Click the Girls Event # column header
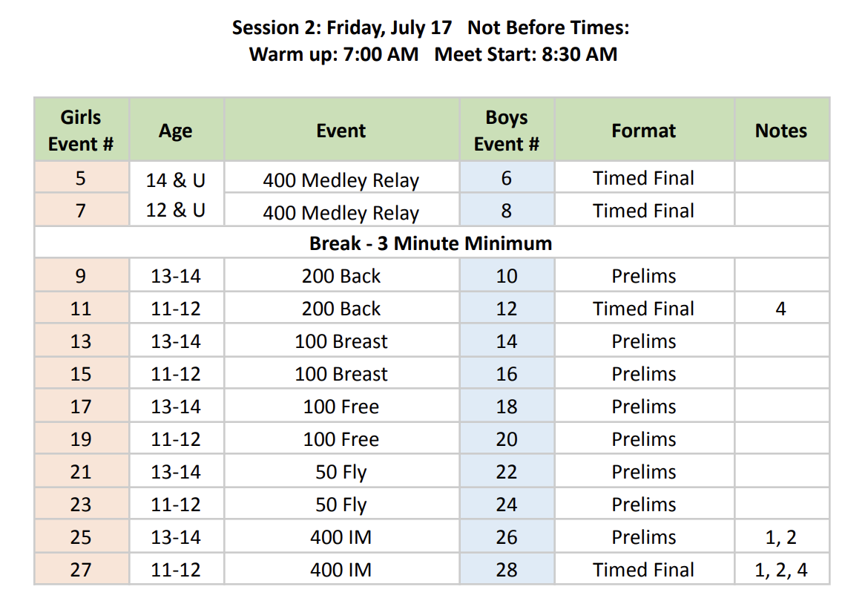 [81, 130]
